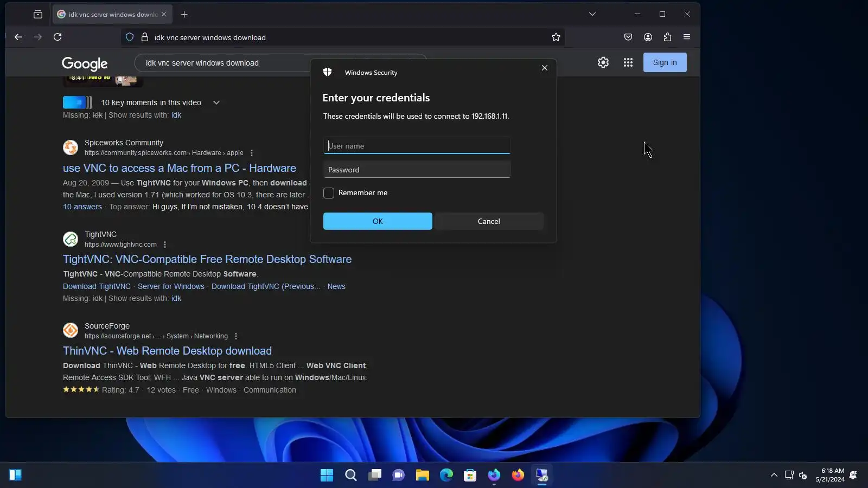The height and width of the screenshot is (488, 868).
Task: Open taskbar Search
Action: tap(351, 476)
